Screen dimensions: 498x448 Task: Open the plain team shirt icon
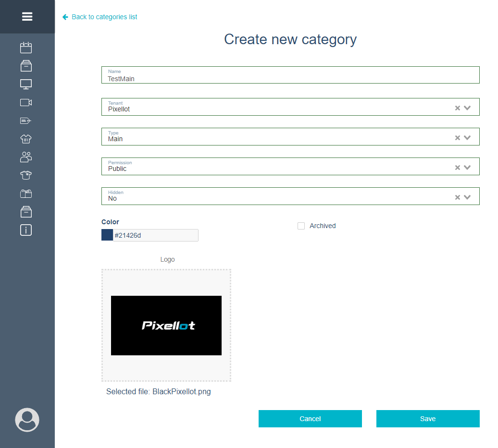pyautogui.click(x=26, y=175)
